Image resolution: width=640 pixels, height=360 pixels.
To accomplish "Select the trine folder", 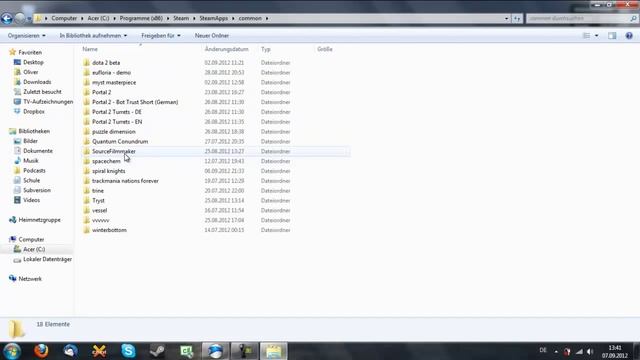I will 98,191.
